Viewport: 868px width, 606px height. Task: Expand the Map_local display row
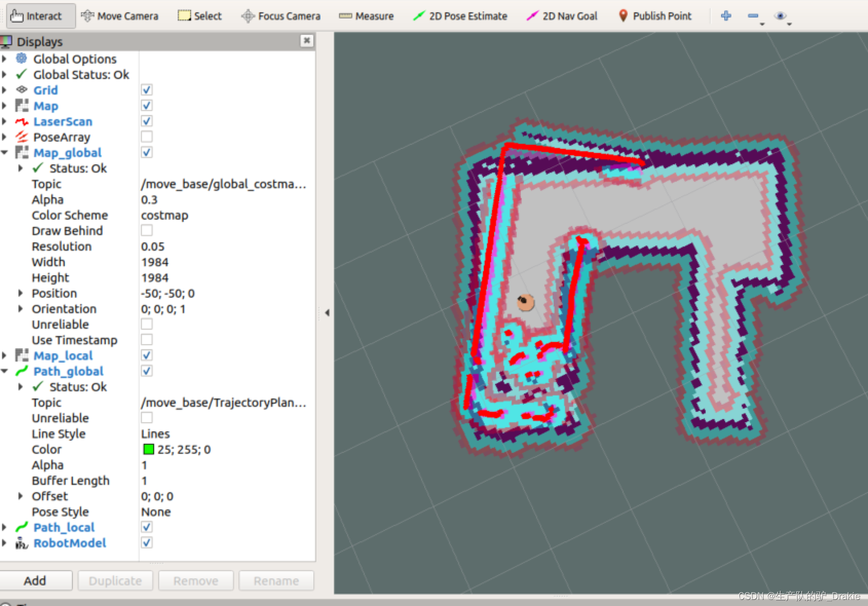4,355
